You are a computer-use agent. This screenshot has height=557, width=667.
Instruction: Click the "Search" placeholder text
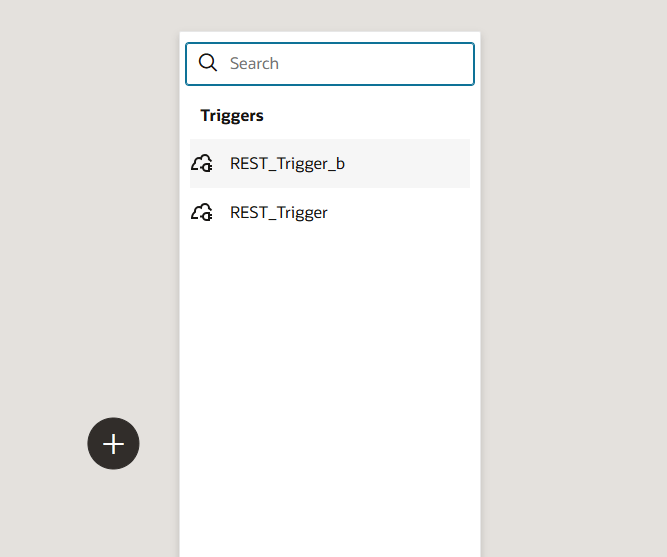pos(254,63)
